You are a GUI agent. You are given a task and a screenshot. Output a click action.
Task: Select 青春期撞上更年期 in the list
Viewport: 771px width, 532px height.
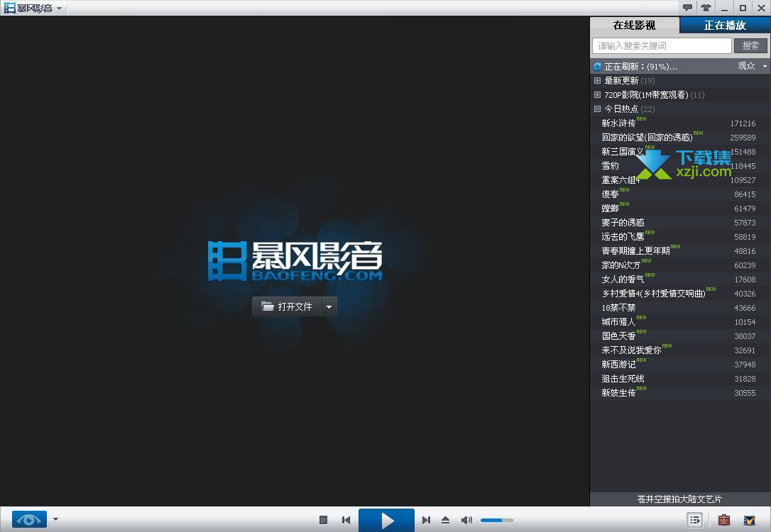coord(636,251)
